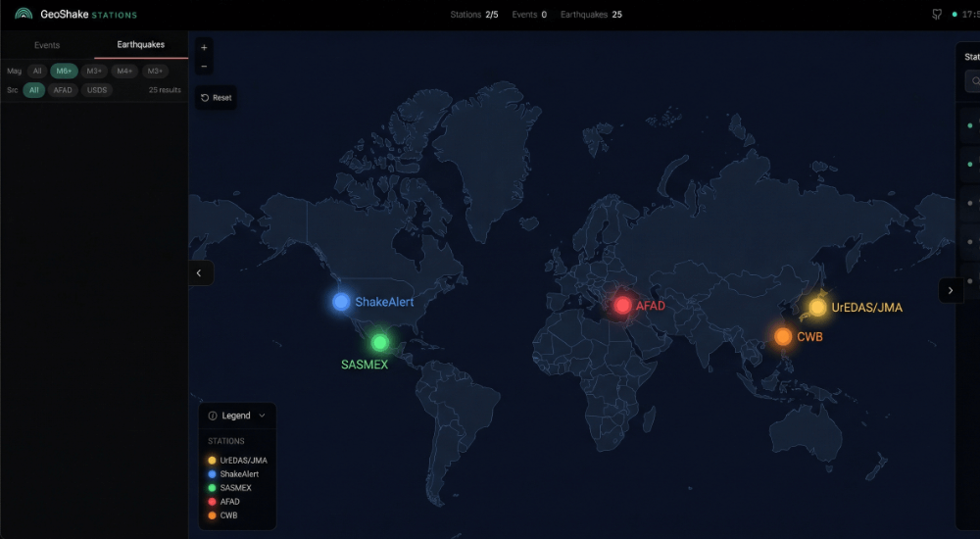This screenshot has width=980, height=539.
Task: Enable the USDS source filter chip
Action: click(x=97, y=90)
